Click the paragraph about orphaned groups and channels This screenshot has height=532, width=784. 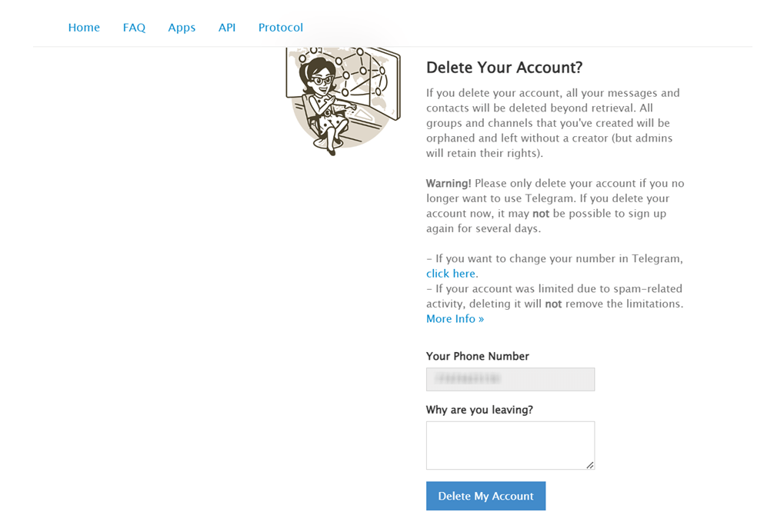click(553, 123)
